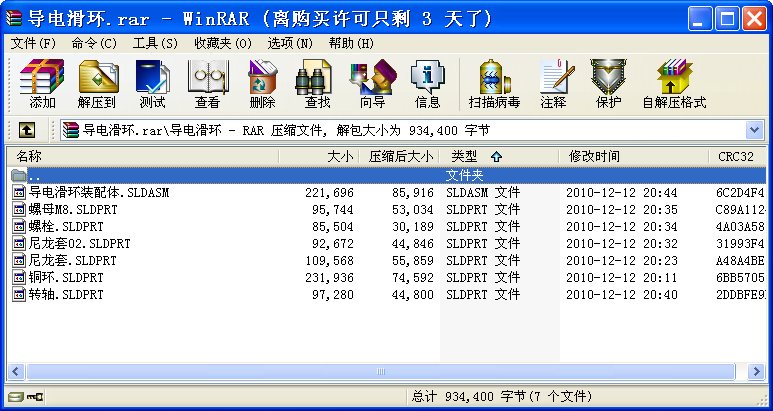Open the 收藏夹(O) menu
Viewport: 773px width, 411px height.
click(223, 43)
